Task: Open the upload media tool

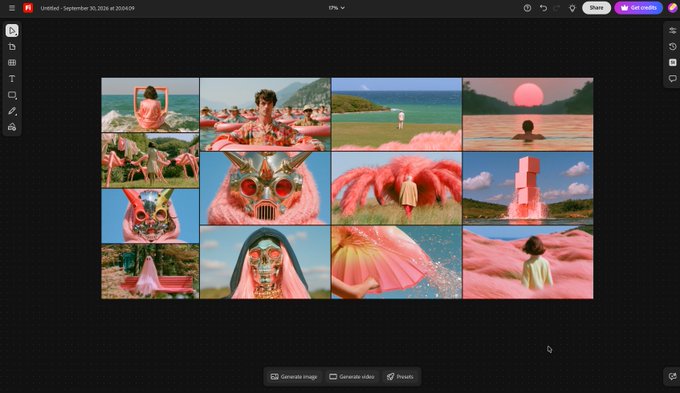Action: [12, 127]
